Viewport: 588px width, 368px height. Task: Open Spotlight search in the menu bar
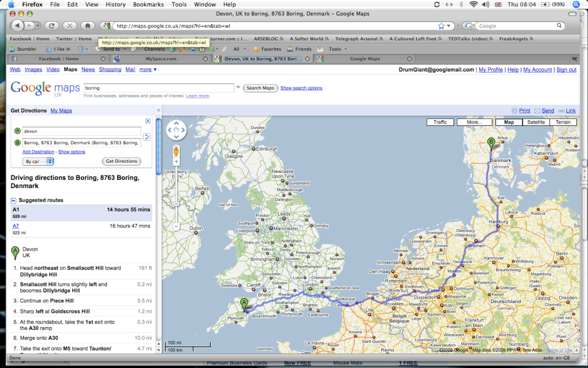click(576, 5)
